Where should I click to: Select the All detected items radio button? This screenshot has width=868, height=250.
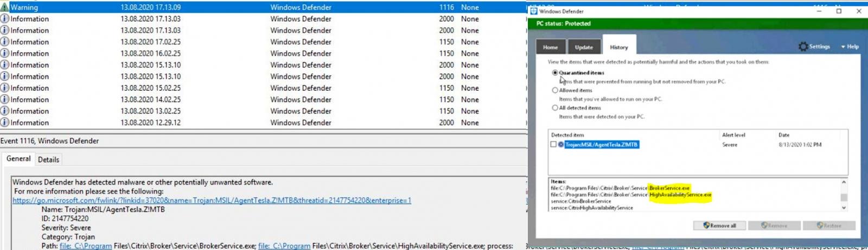555,108
